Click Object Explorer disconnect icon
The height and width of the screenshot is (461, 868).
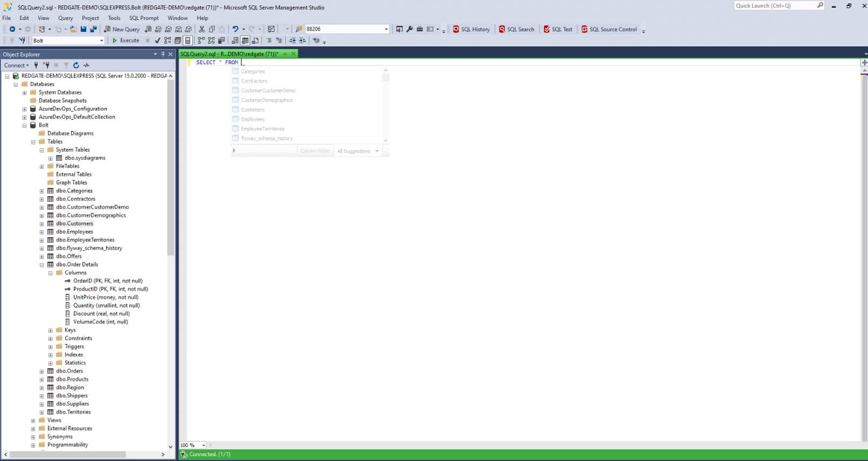46,65
